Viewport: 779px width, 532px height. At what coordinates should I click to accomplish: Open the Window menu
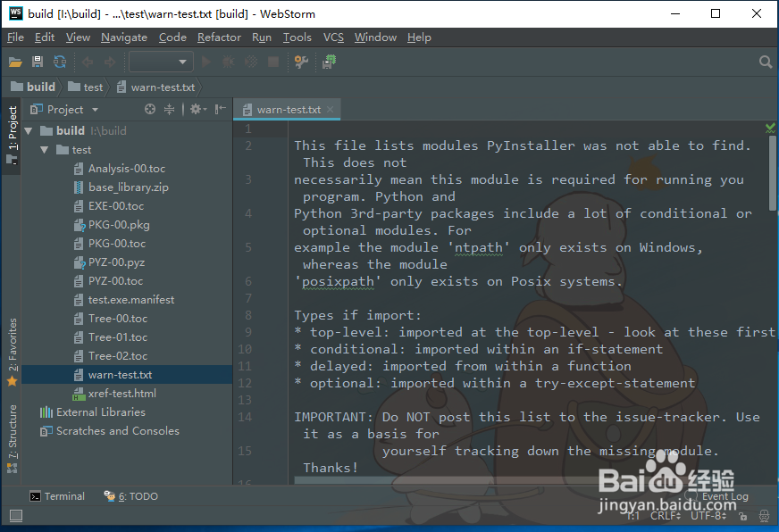click(x=375, y=37)
